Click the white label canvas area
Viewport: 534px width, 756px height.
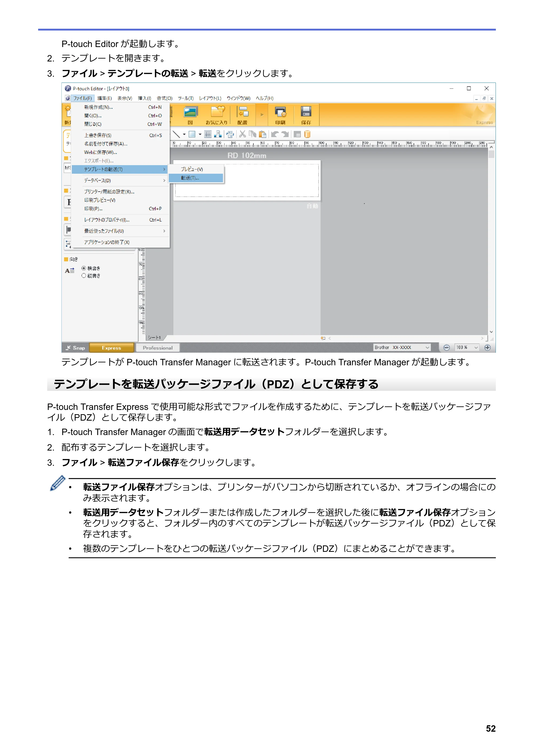[x=247, y=181]
